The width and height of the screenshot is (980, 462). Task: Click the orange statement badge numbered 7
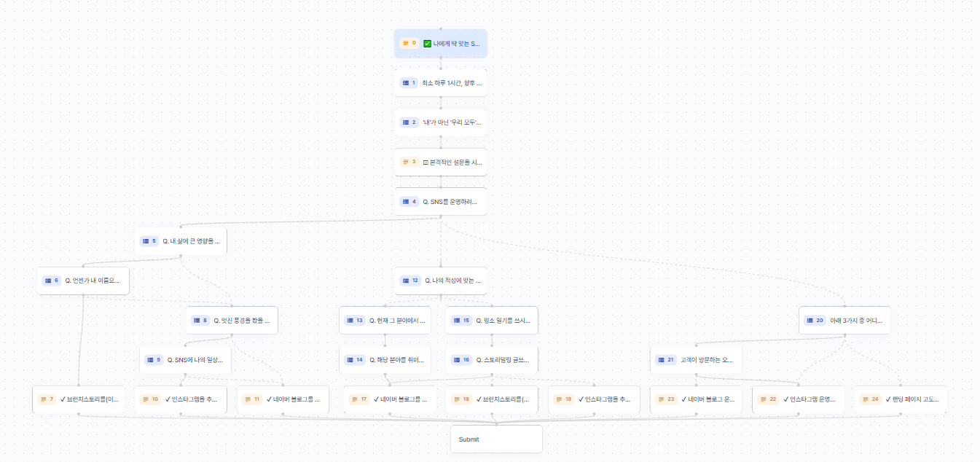47,399
